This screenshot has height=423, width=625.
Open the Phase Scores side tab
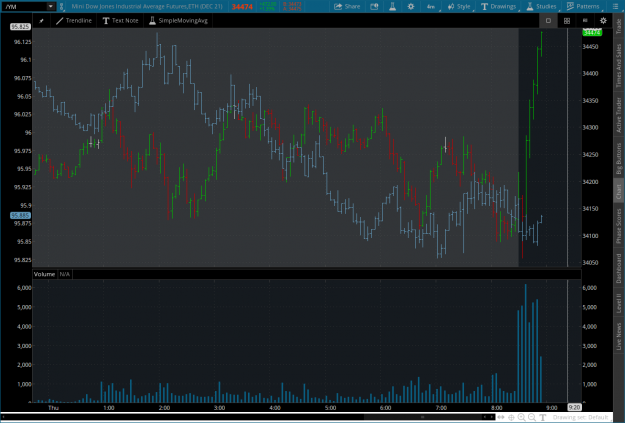coord(619,226)
